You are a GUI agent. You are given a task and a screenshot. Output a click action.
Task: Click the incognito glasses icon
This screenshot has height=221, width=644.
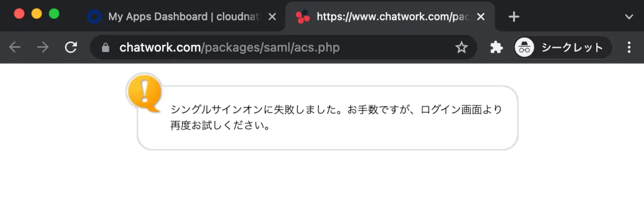524,47
